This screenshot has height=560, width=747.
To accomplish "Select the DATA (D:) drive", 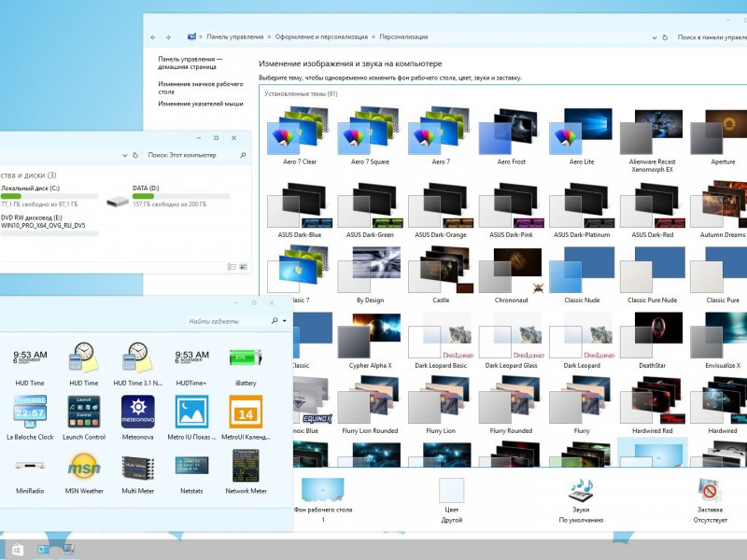I will [x=168, y=196].
